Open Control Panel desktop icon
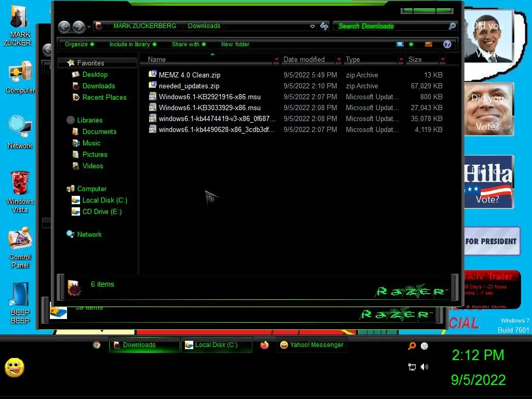Screen dimensions: 532x399 [20, 248]
